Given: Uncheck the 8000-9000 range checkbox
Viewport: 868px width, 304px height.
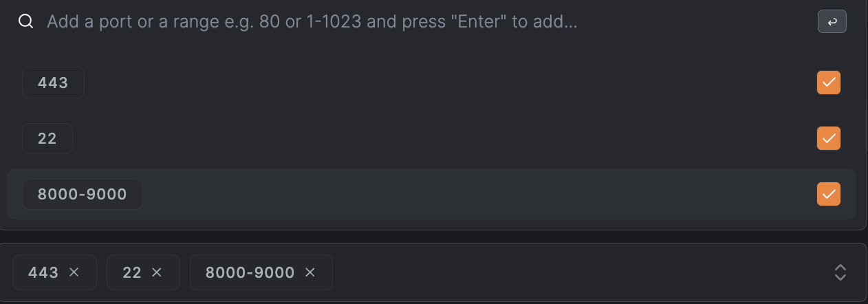Looking at the screenshot, I should 828,194.
